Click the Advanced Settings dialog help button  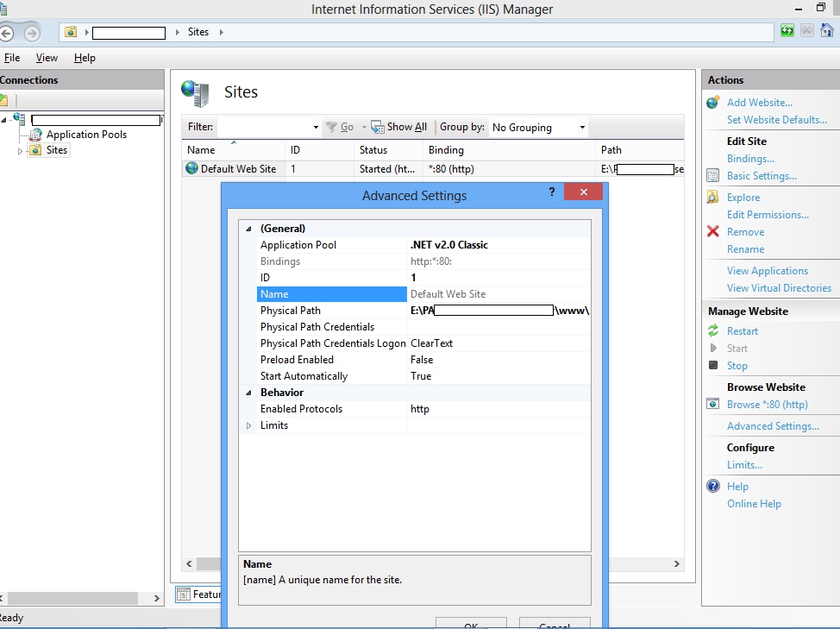coord(552,192)
